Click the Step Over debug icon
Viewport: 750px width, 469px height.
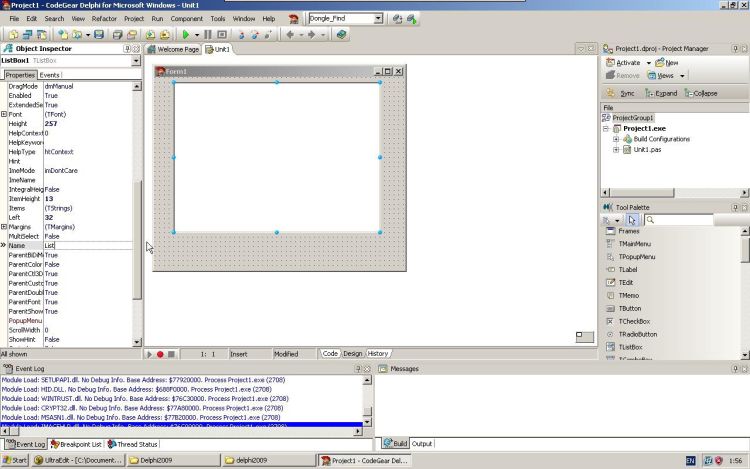pyautogui.click(x=254, y=34)
